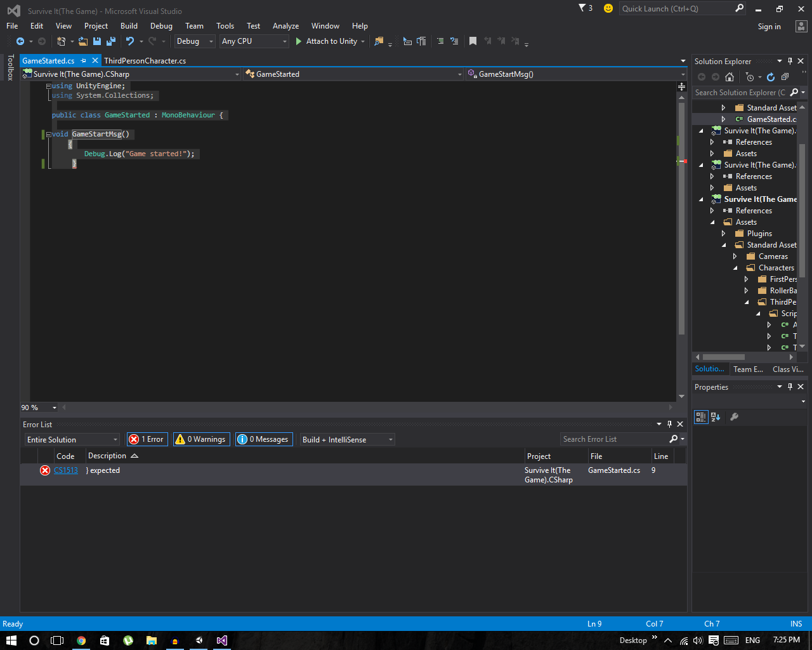The width and height of the screenshot is (812, 650).
Task: Click the feedback smiley icon
Action: [608, 8]
